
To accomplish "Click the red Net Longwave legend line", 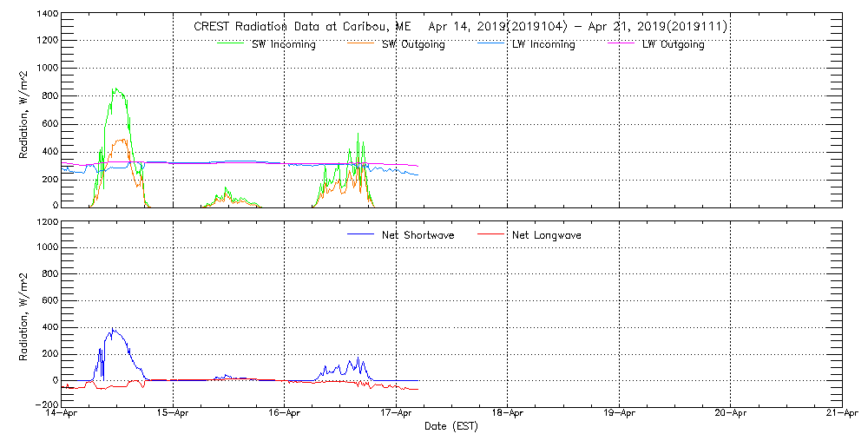I will click(490, 233).
